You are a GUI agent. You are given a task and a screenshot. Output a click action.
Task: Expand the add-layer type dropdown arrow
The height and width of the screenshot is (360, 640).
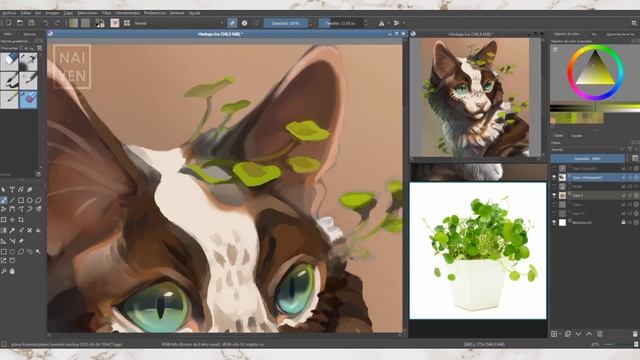[x=560, y=334]
